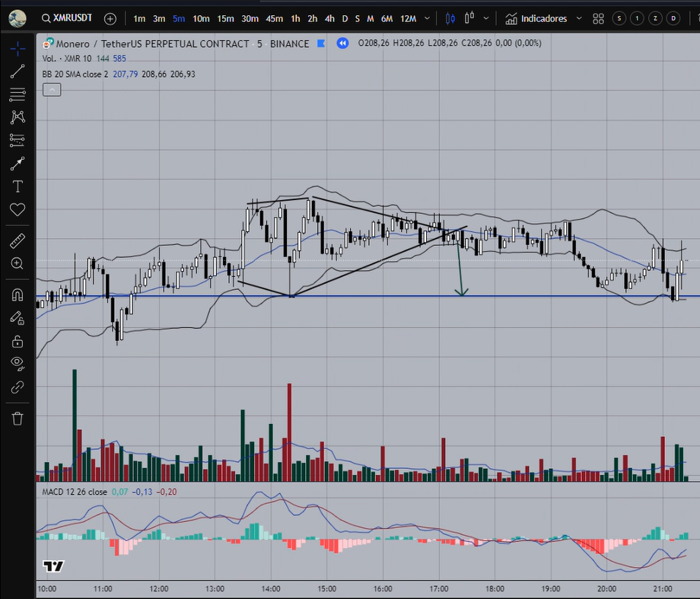Expand the timeframe interval dropdown

[x=431, y=18]
